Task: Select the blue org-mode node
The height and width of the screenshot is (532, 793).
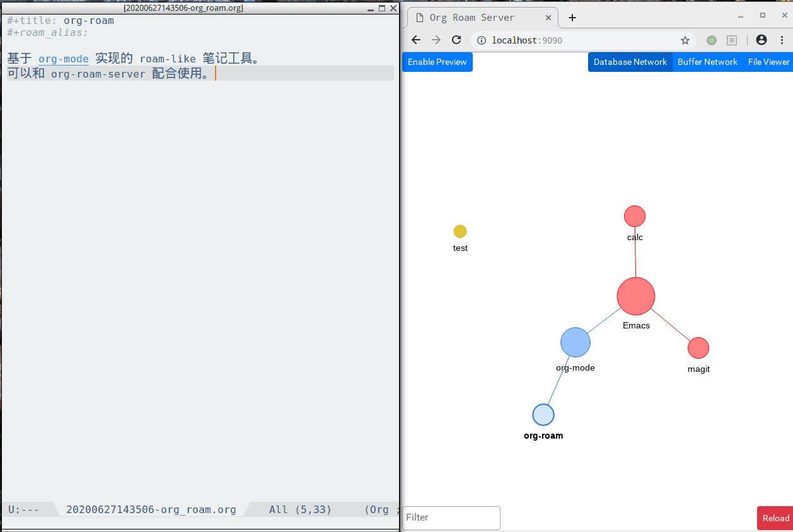Action: 576,342
